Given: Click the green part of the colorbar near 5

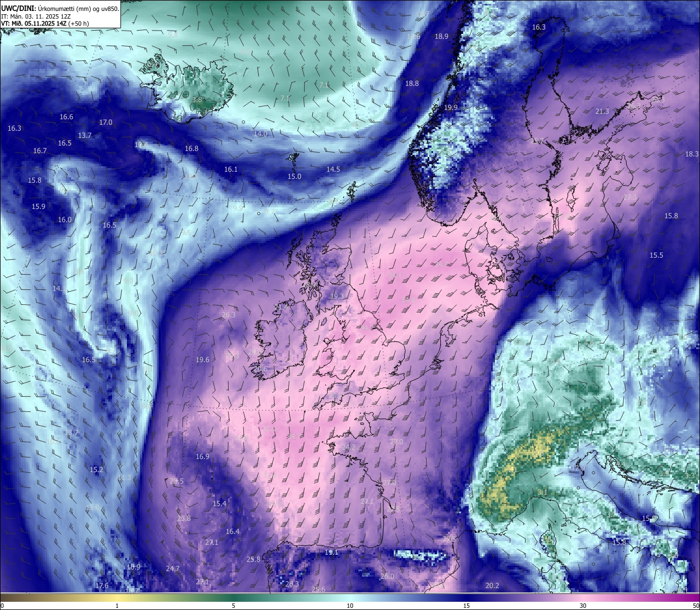Looking at the screenshot, I should (234, 597).
